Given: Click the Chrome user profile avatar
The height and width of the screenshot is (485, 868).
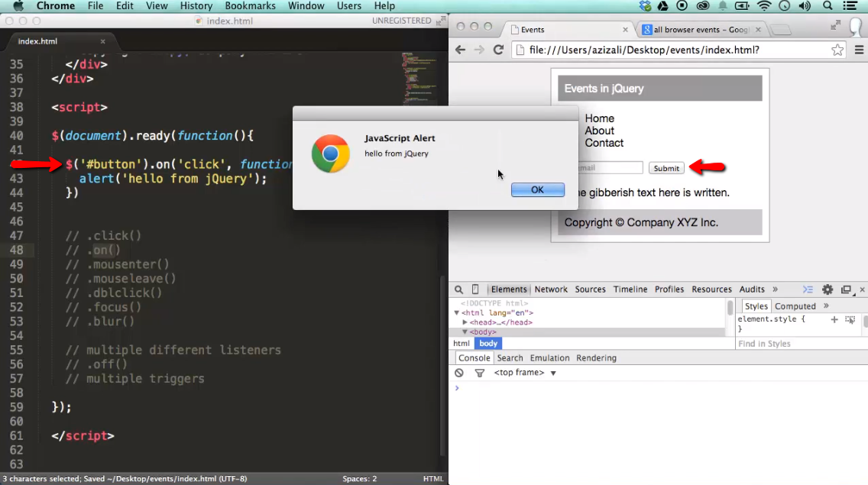Looking at the screenshot, I should click(x=856, y=25).
